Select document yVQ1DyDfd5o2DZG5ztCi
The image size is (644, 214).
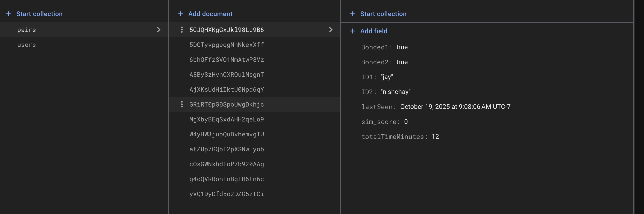226,194
